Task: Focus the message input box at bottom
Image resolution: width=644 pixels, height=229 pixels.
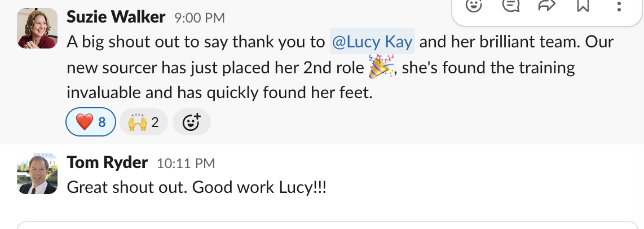Action: click(327, 225)
